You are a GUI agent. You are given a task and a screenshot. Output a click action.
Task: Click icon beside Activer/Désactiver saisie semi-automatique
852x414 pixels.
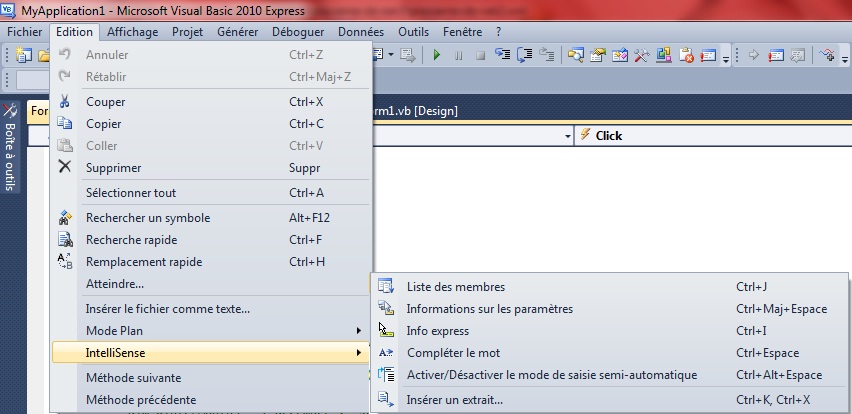386,374
